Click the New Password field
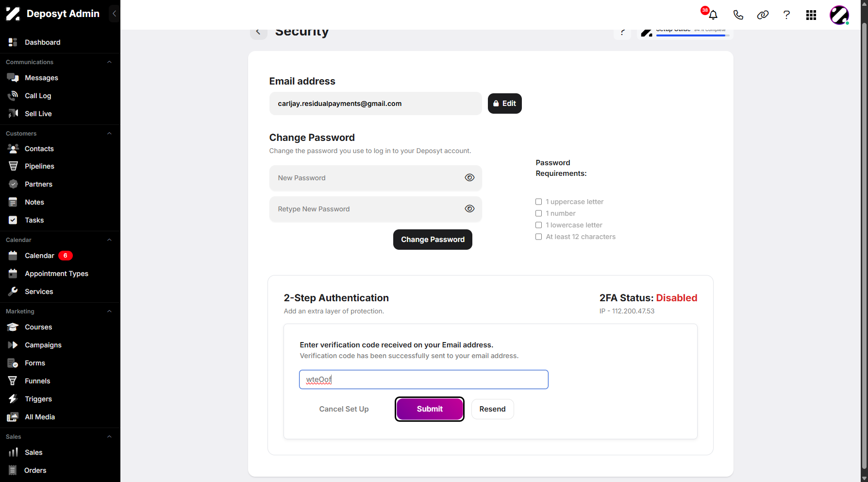The height and width of the screenshot is (482, 868). (376, 178)
